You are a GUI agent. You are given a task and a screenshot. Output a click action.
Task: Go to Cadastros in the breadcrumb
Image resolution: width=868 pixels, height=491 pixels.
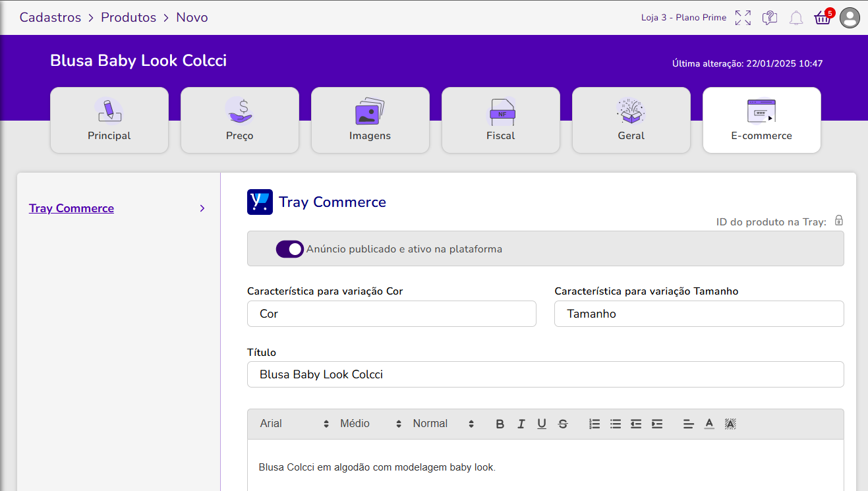tap(50, 18)
